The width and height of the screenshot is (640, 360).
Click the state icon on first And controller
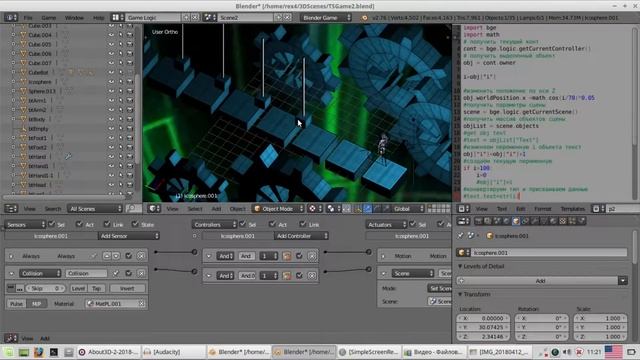[287, 256]
